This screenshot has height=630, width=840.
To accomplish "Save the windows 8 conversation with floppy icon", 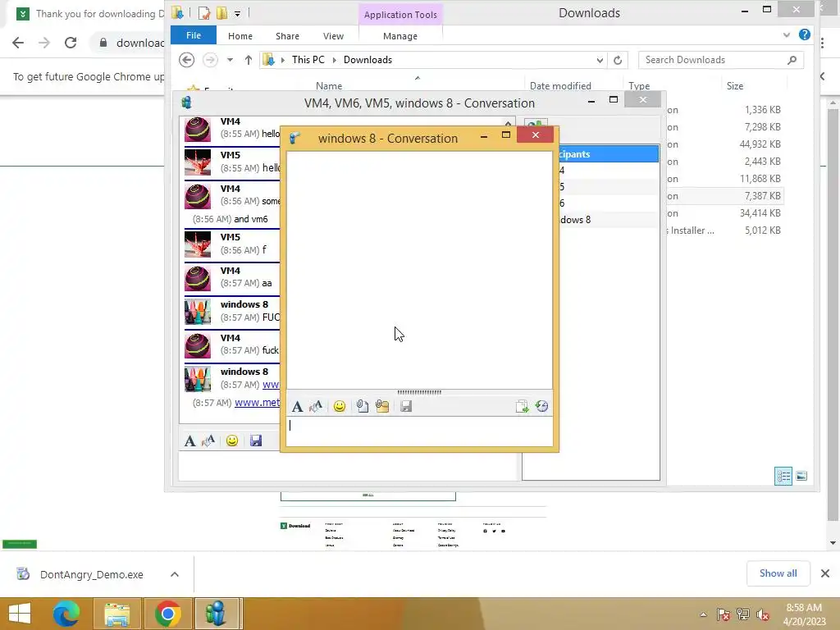I will pyautogui.click(x=406, y=407).
